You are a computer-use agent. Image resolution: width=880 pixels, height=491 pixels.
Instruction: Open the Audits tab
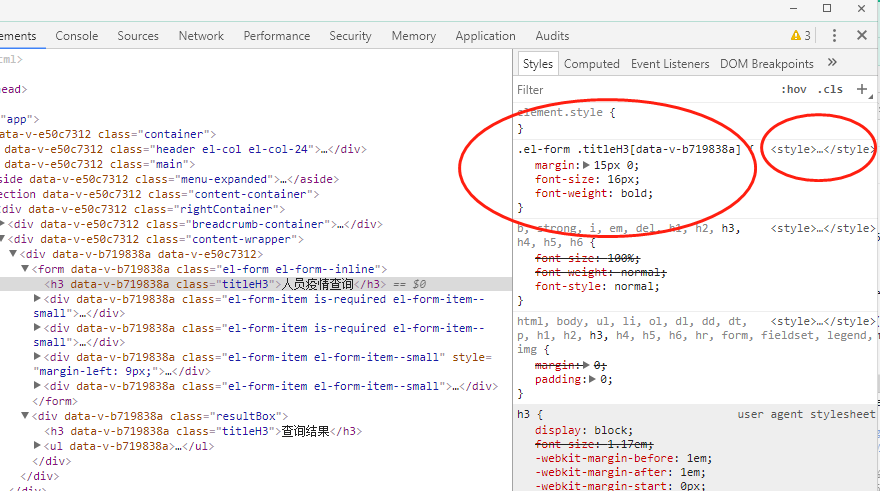[x=552, y=36]
